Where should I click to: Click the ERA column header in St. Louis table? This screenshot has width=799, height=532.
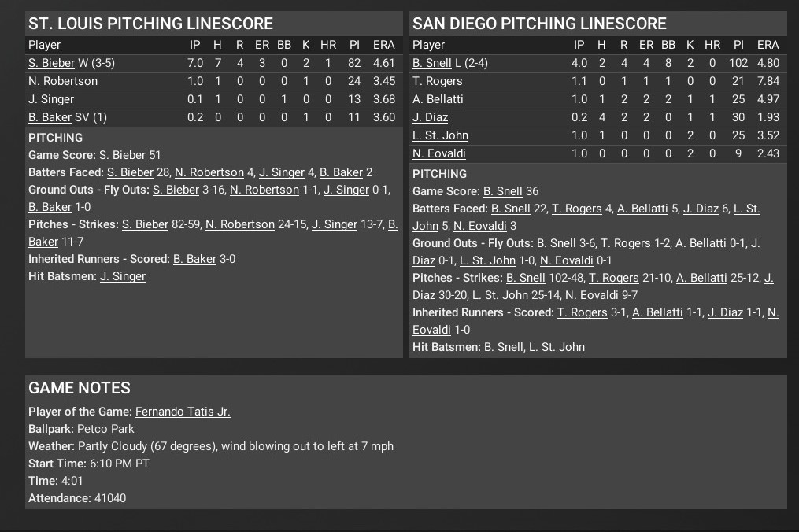click(383, 45)
